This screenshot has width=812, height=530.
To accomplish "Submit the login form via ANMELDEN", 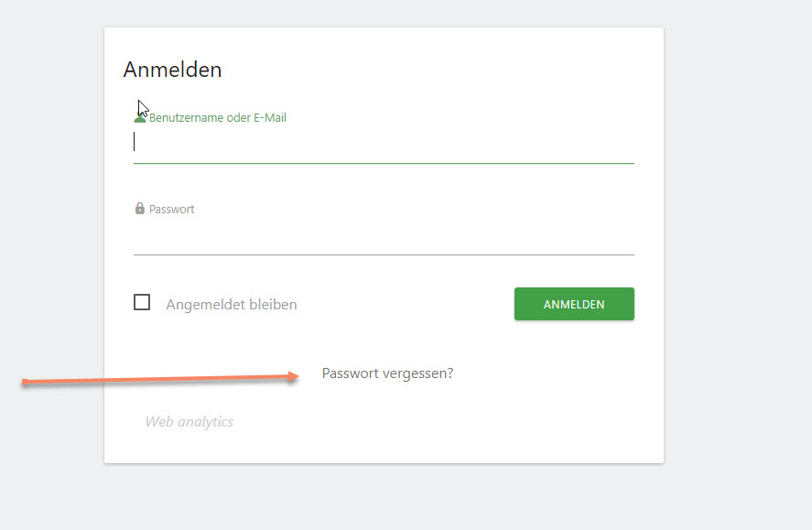I will pos(574,304).
